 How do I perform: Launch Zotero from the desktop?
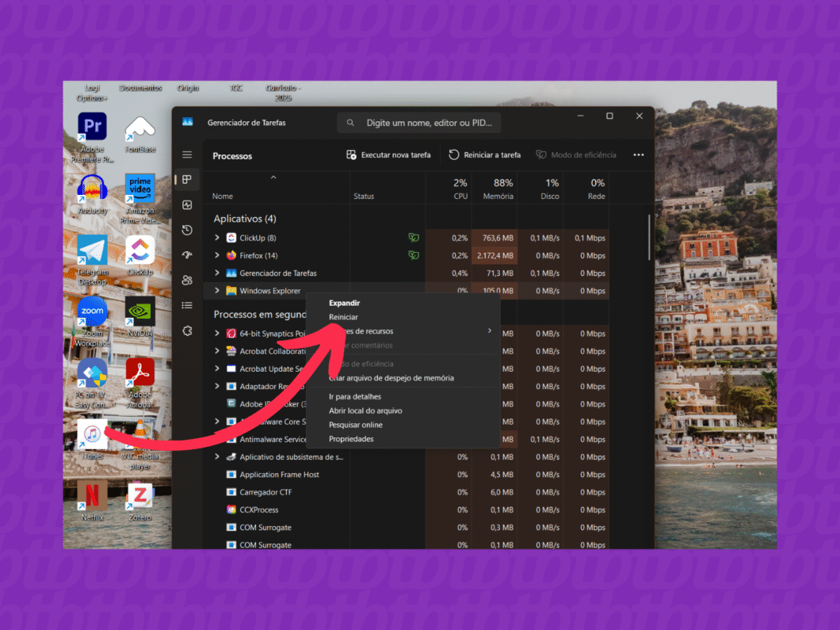140,501
